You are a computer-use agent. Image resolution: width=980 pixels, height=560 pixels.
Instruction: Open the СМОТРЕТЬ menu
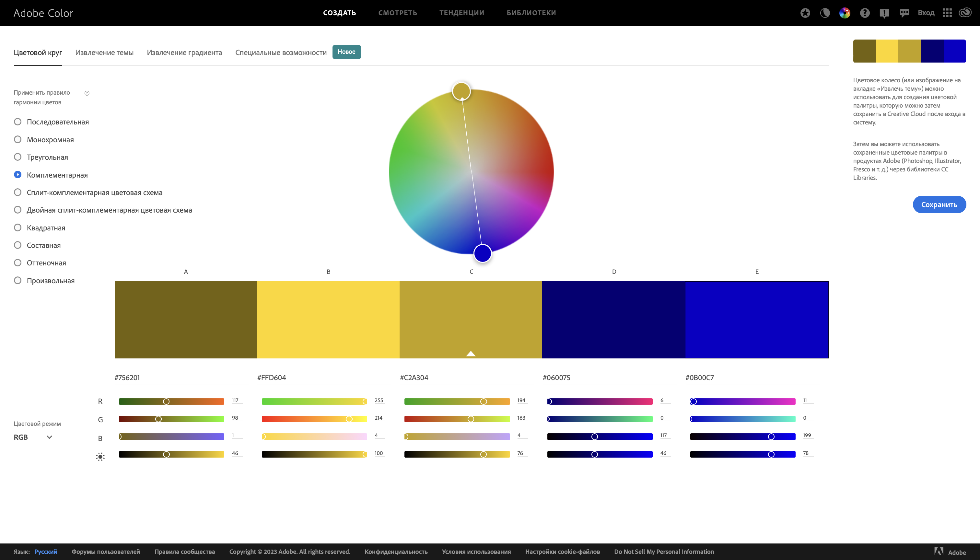pos(397,13)
